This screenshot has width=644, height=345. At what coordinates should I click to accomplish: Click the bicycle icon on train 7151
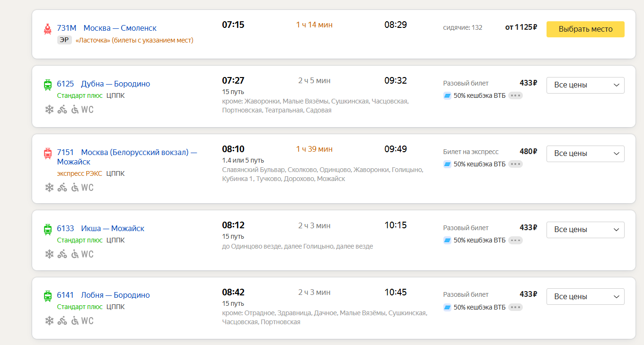62,188
